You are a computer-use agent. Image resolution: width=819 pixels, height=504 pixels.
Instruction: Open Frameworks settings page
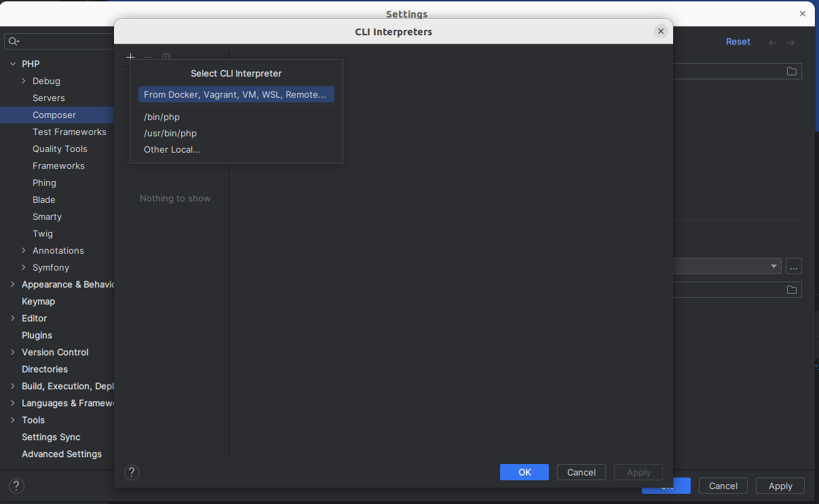tap(58, 166)
